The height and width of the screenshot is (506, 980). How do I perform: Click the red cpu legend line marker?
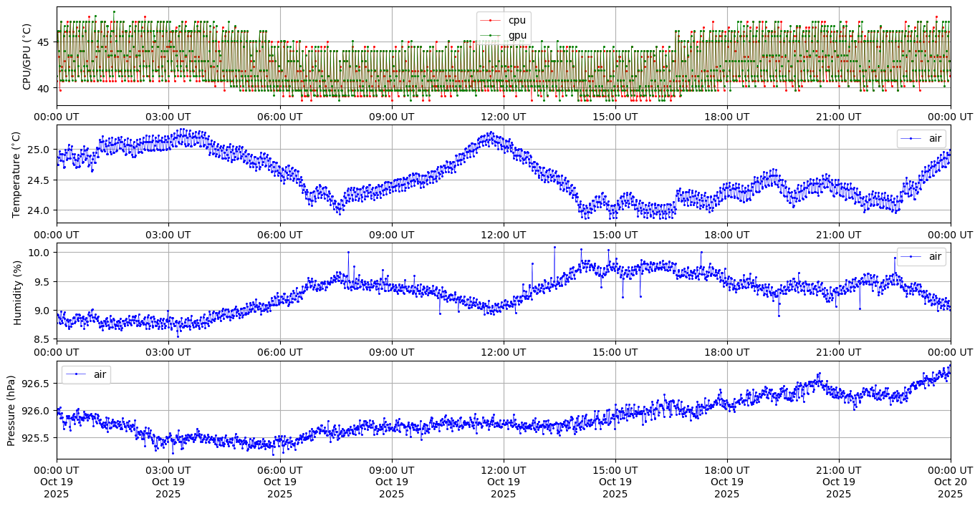(491, 20)
